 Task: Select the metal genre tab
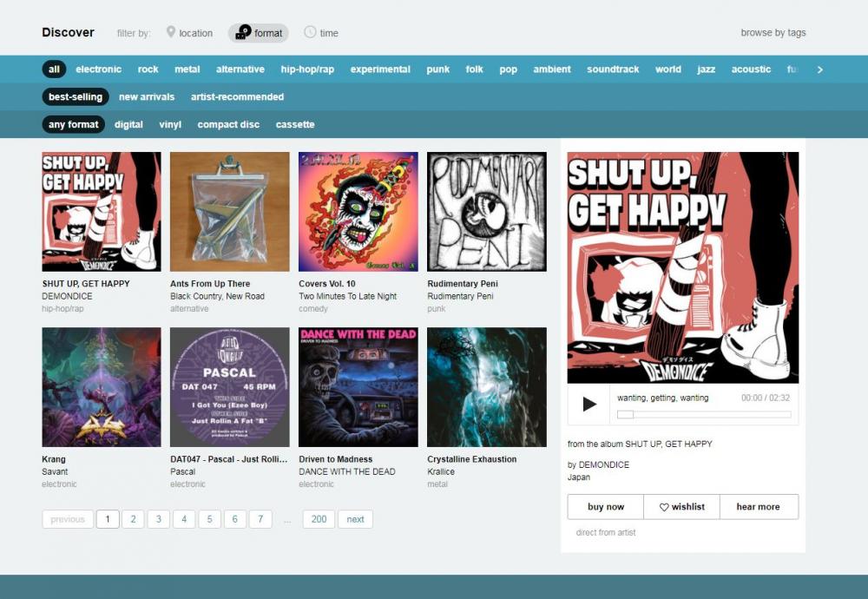pyautogui.click(x=187, y=69)
